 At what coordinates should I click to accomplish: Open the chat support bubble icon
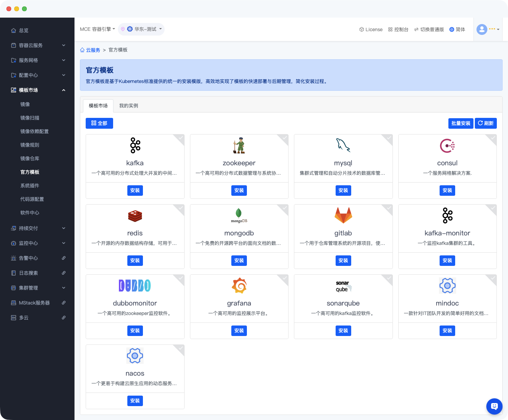point(494,406)
